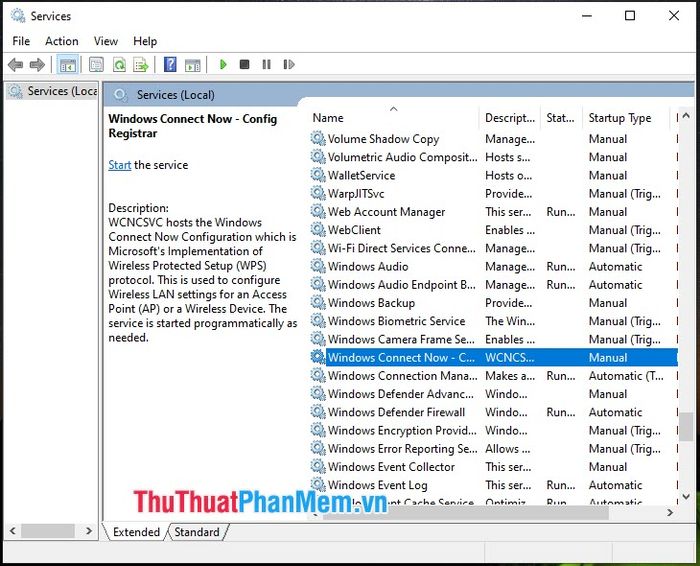Click services list horizontal scrollbar right arrow

point(670,512)
